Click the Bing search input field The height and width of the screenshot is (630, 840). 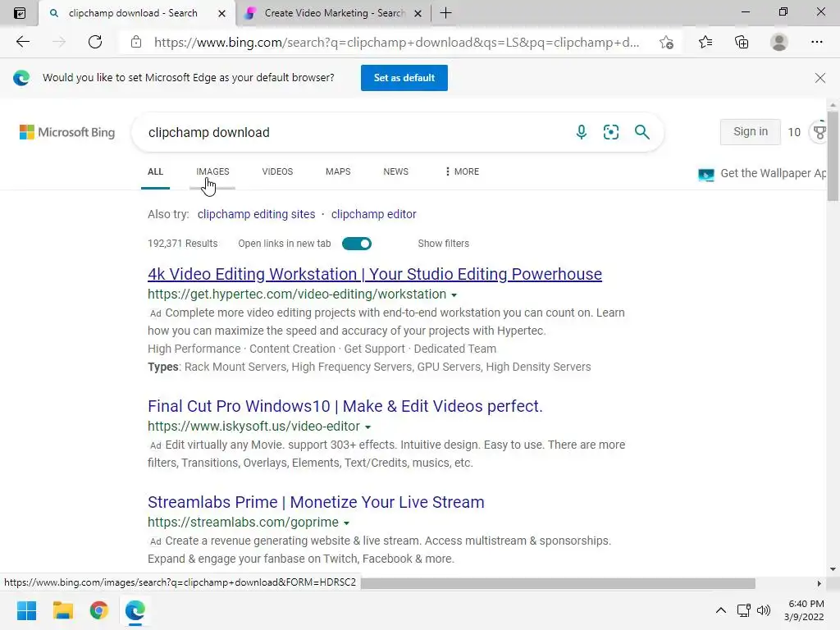tap(354, 132)
